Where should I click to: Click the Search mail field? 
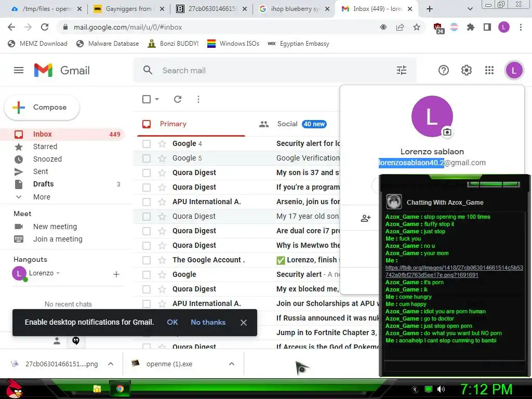pyautogui.click(x=275, y=70)
